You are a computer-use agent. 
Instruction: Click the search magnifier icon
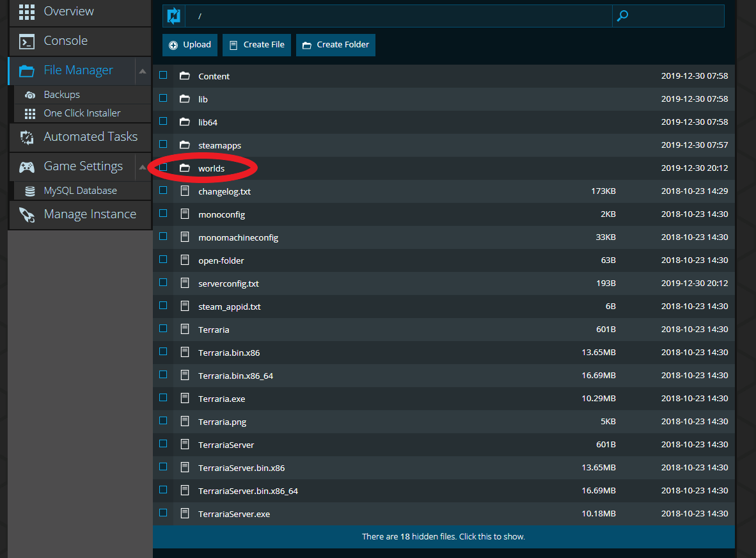click(x=622, y=16)
